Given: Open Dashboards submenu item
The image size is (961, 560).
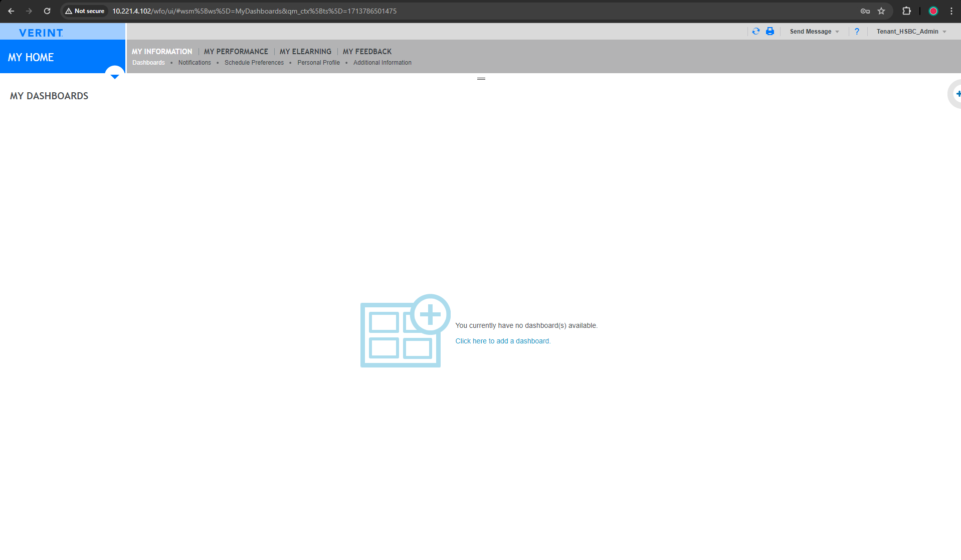Looking at the screenshot, I should [x=148, y=63].
